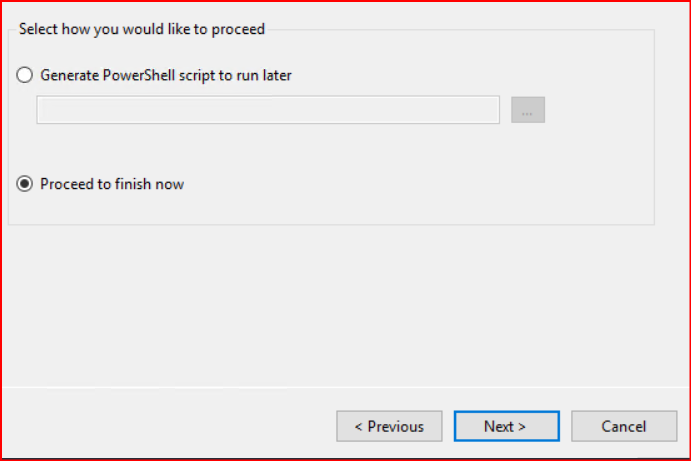
Task: Go back with the Previous button
Action: pos(388,426)
